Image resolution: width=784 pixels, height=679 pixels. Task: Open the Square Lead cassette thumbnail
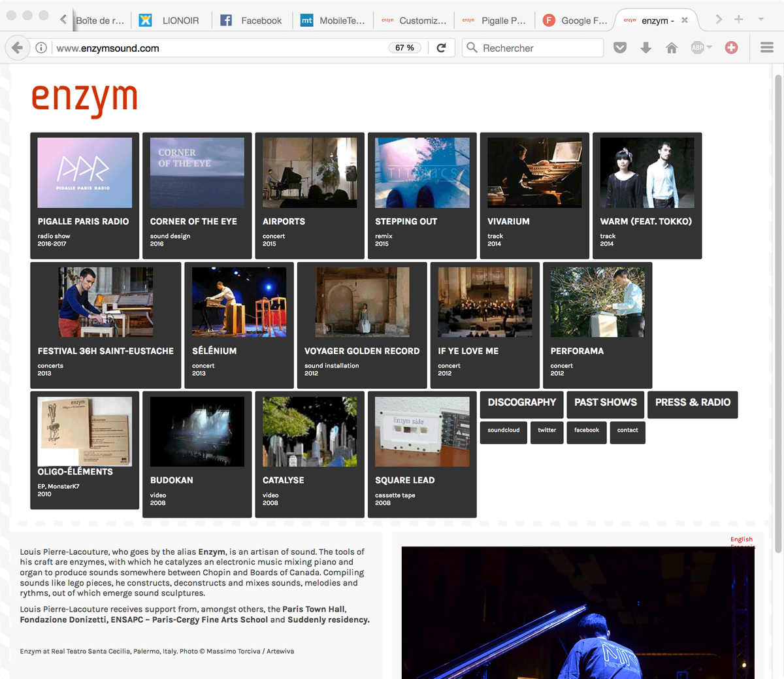point(422,431)
